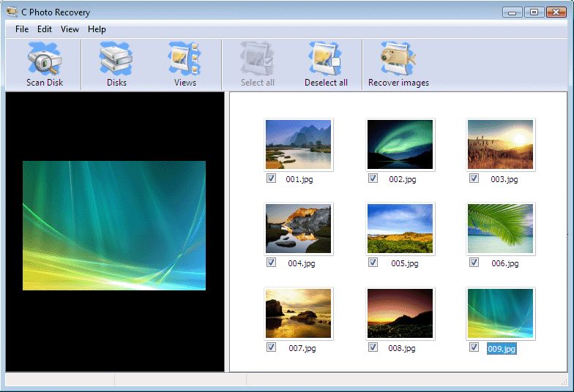The width and height of the screenshot is (574, 392).
Task: Expand the View menu
Action: [x=70, y=29]
